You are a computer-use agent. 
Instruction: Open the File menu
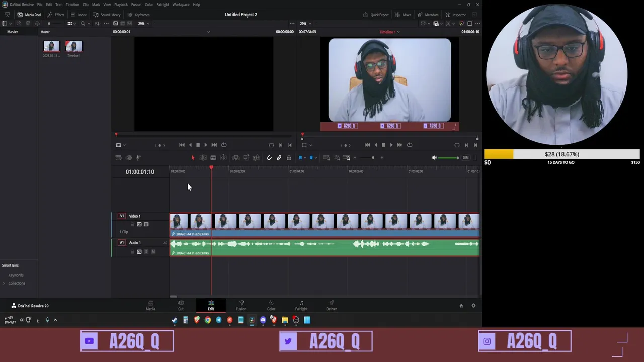pyautogui.click(x=40, y=5)
